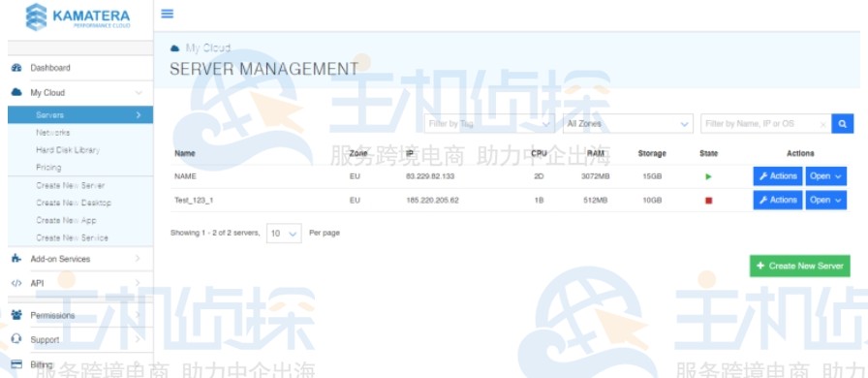The width and height of the screenshot is (868, 378).
Task: Click the green Create New Server button
Action: coord(800,266)
